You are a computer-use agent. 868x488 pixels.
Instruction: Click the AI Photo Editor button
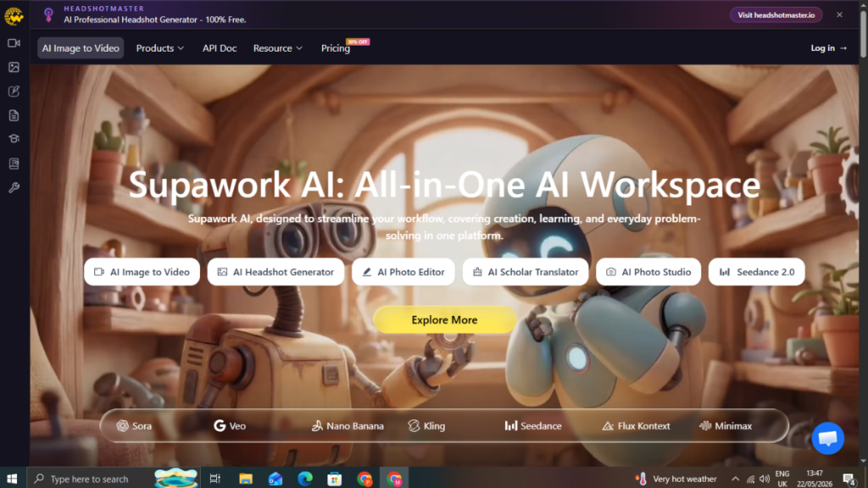(x=403, y=272)
